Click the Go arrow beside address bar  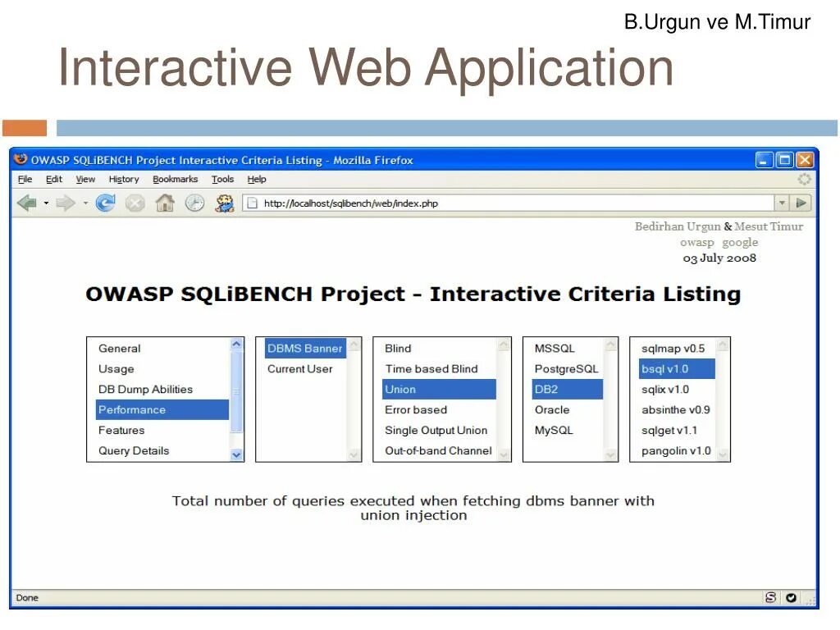(x=801, y=203)
